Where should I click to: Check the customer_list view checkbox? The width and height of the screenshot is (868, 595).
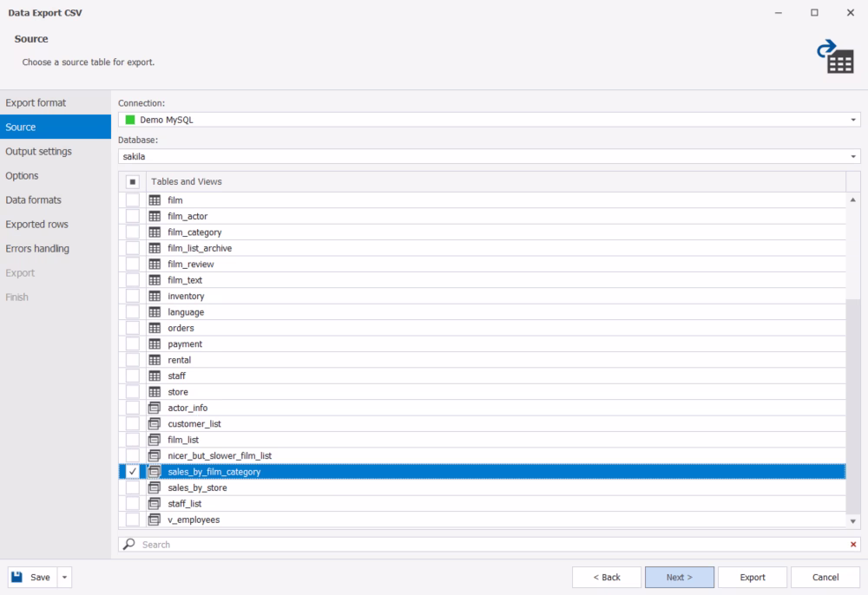point(132,424)
